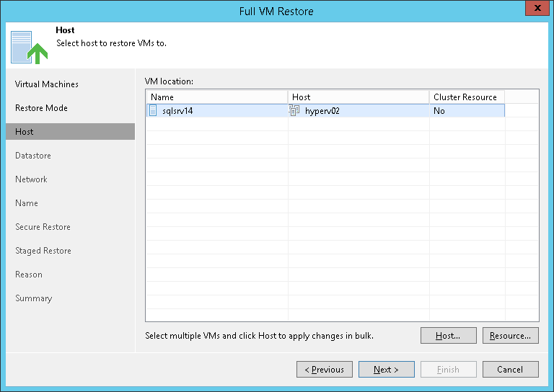554x392 pixels.
Task: Click the Full VM Restore wizard icon
Action: pyautogui.click(x=27, y=47)
